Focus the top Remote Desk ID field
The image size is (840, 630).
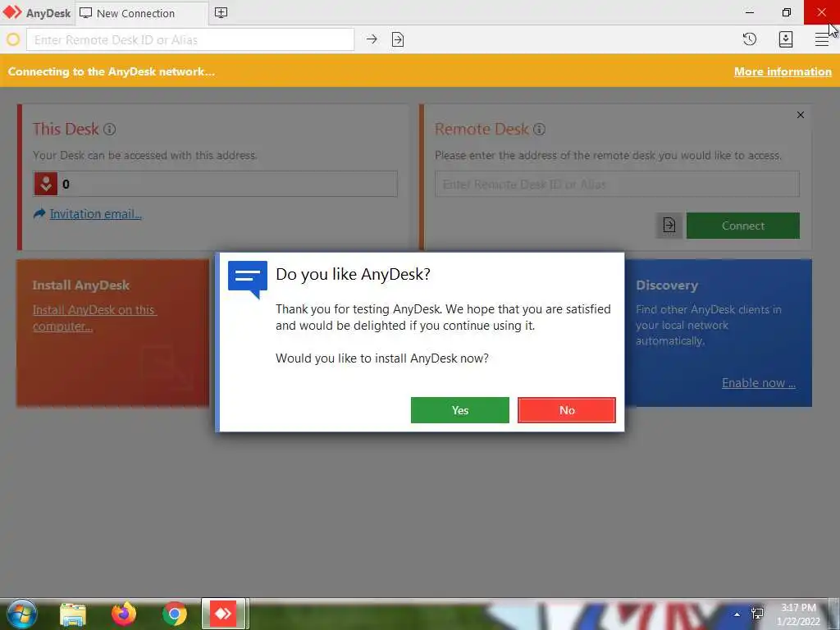click(190, 39)
